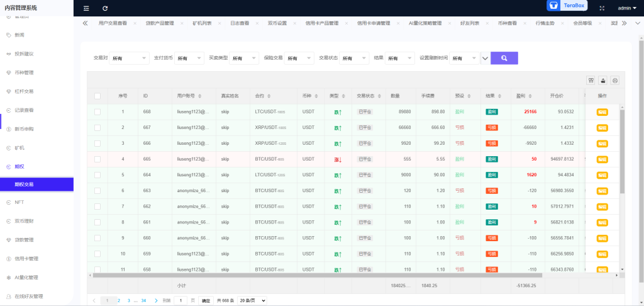Collapse the sidebar with the menu icon
The width and height of the screenshot is (644, 306).
point(86,8)
